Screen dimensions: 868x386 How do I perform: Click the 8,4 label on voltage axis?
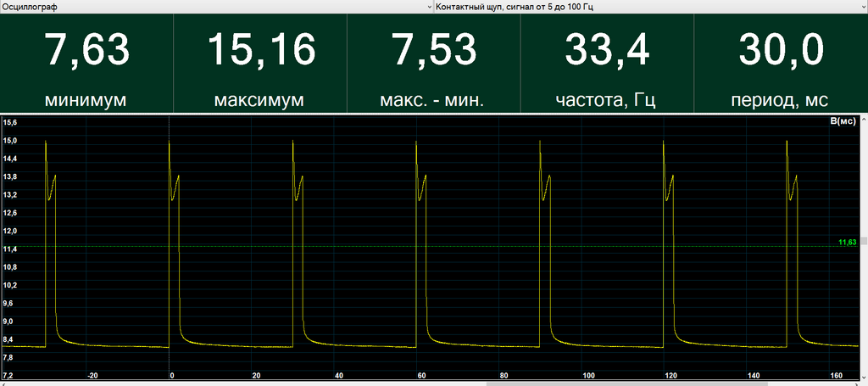10,339
